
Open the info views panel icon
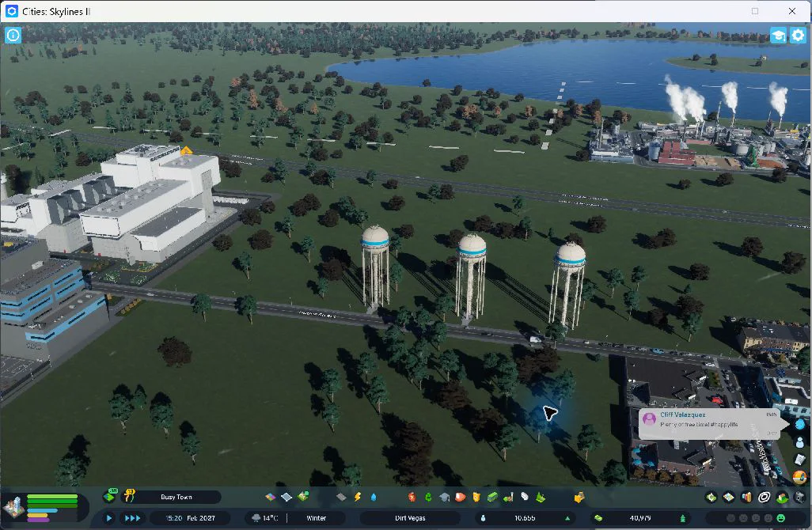[13, 35]
